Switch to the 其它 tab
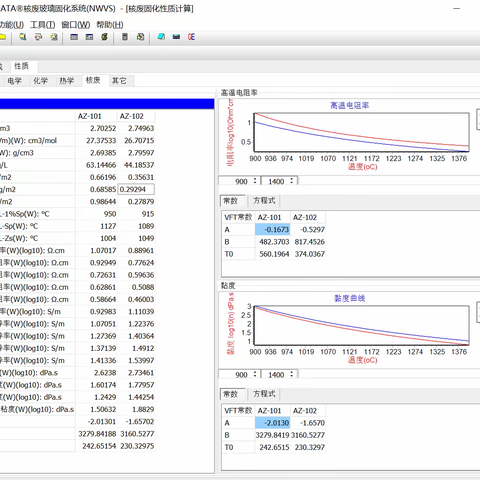 pyautogui.click(x=119, y=81)
